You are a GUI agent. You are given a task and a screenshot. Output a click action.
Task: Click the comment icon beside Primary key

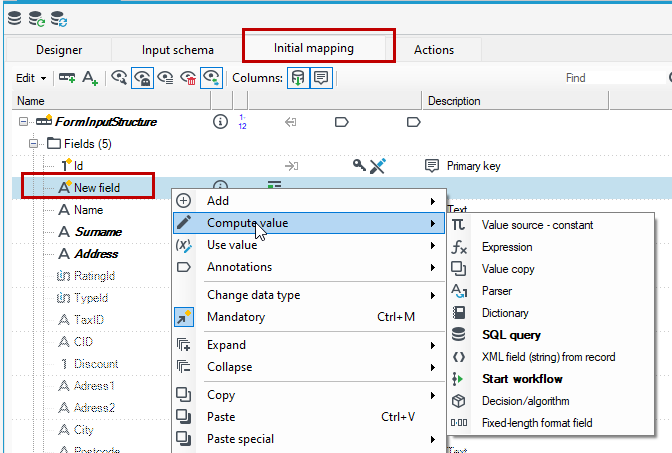click(x=432, y=165)
